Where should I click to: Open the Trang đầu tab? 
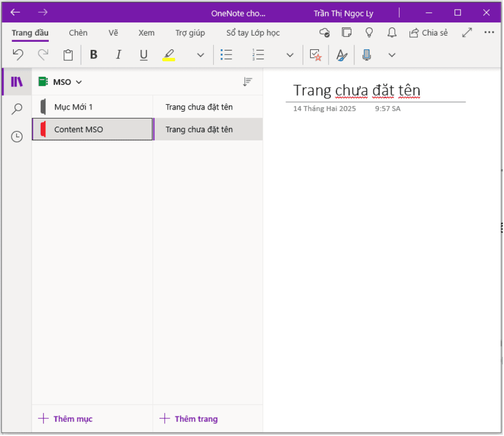point(30,33)
